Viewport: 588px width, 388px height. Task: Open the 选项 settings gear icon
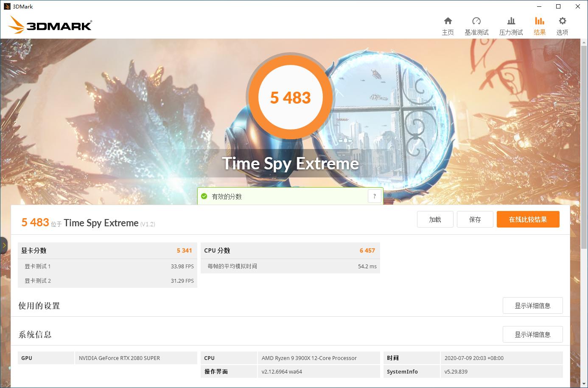click(x=562, y=25)
